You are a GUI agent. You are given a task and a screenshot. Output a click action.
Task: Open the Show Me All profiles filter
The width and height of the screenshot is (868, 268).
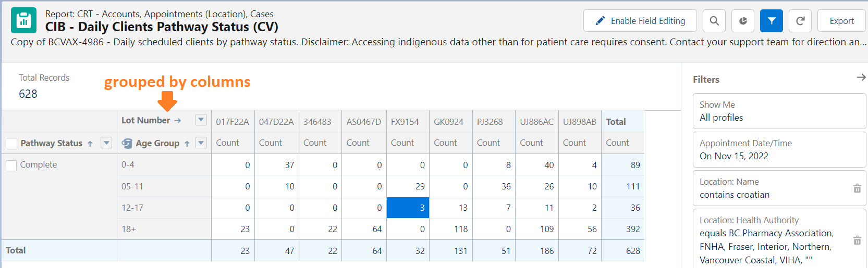point(779,111)
